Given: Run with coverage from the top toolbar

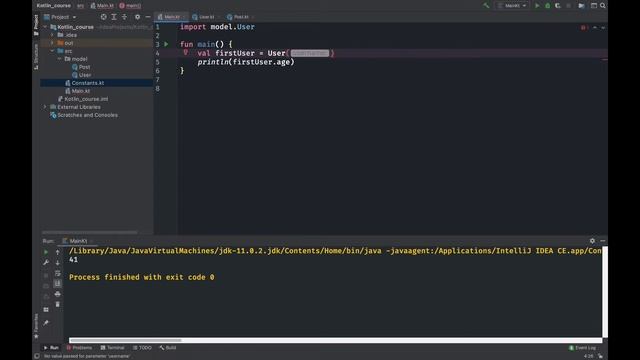Looking at the screenshot, I should pyautogui.click(x=558, y=6).
